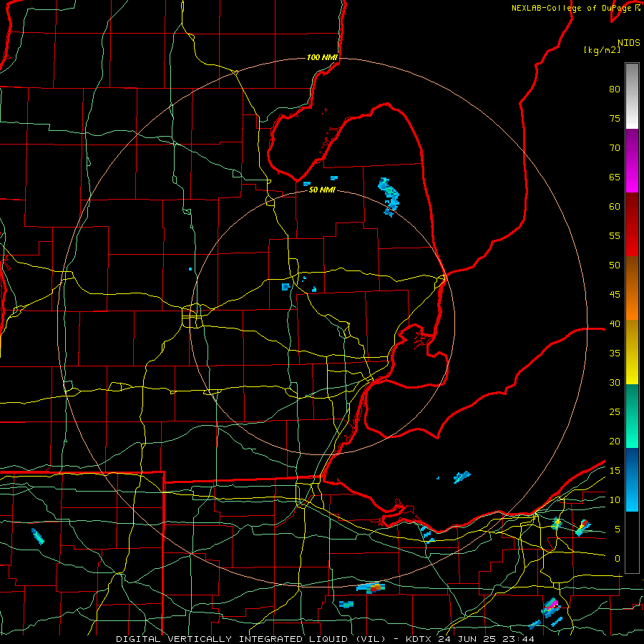Click the 45 value on the color scale
This screenshot has height=644, width=644.
(615, 295)
